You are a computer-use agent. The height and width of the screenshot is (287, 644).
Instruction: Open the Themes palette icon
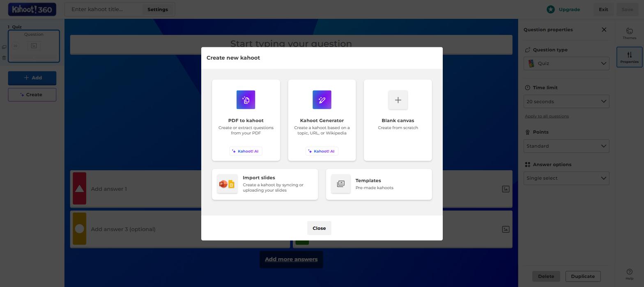pos(629,31)
